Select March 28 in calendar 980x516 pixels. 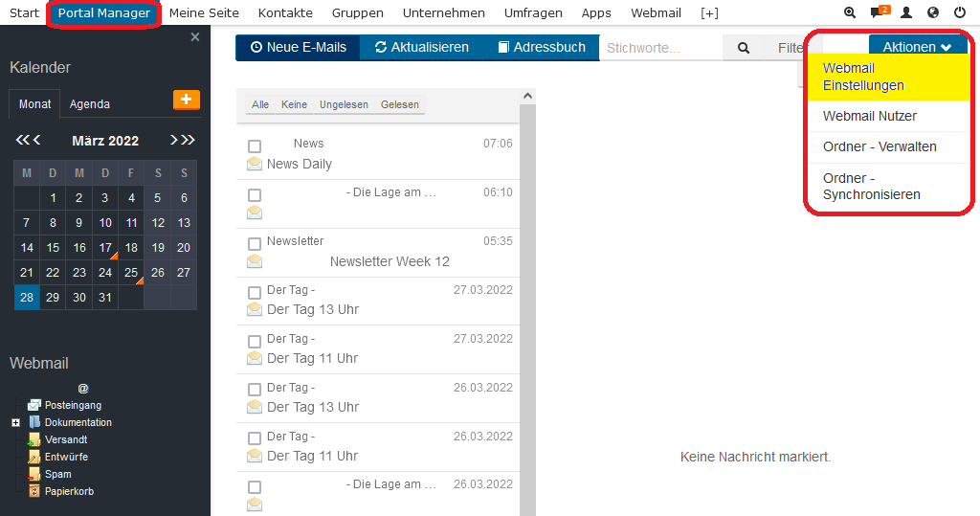pyautogui.click(x=27, y=297)
